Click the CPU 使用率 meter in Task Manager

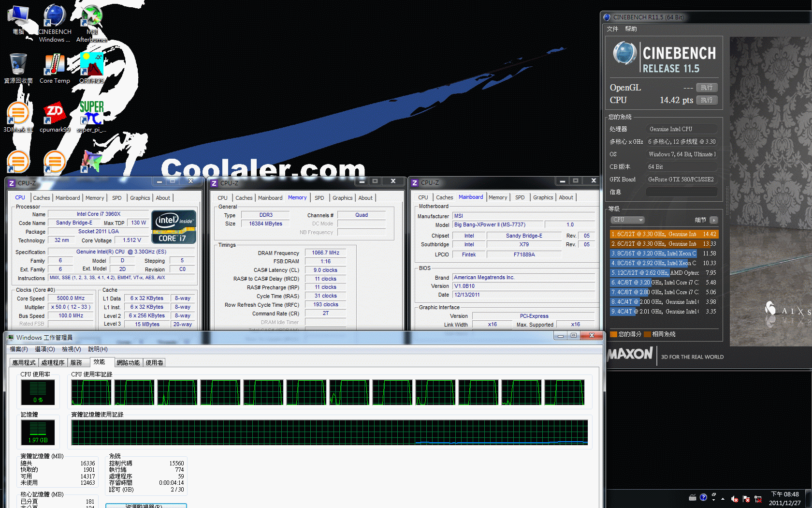pyautogui.click(x=38, y=392)
